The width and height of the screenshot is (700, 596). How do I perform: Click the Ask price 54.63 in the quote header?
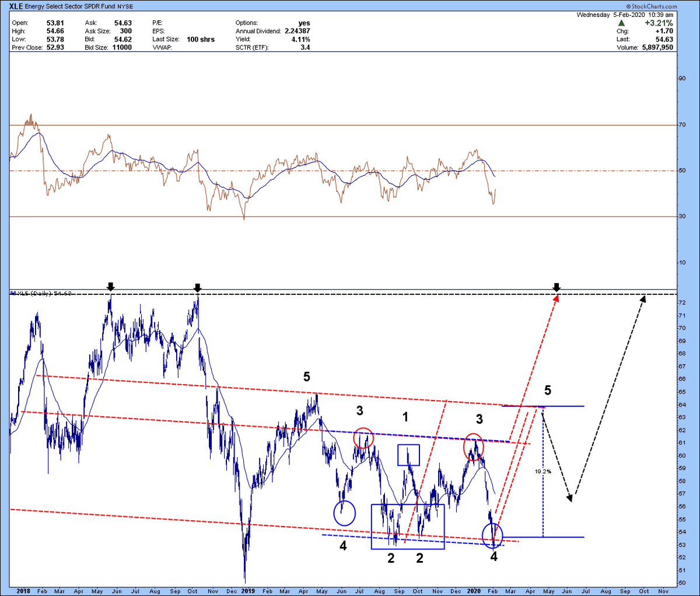coord(123,23)
